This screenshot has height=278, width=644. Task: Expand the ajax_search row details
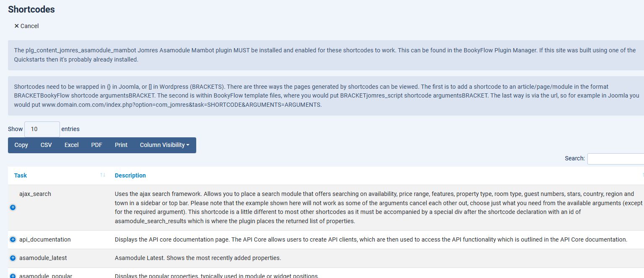coord(13,207)
